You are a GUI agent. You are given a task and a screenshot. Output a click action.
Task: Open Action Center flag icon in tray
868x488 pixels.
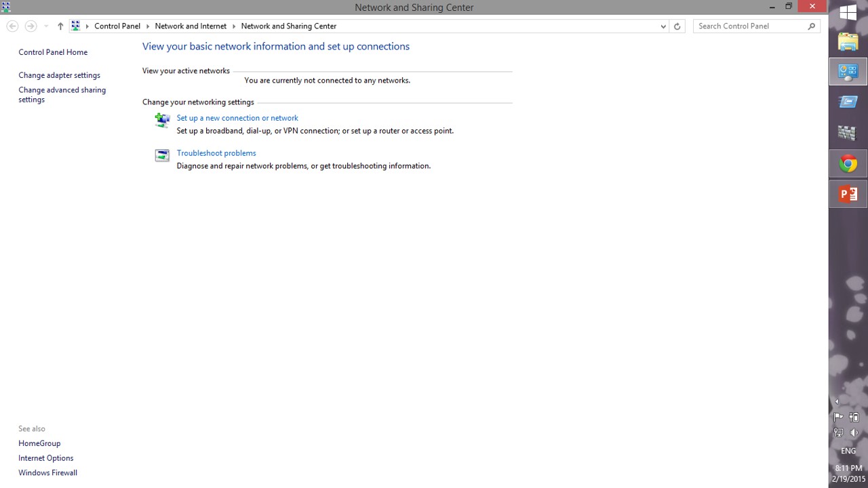click(839, 418)
